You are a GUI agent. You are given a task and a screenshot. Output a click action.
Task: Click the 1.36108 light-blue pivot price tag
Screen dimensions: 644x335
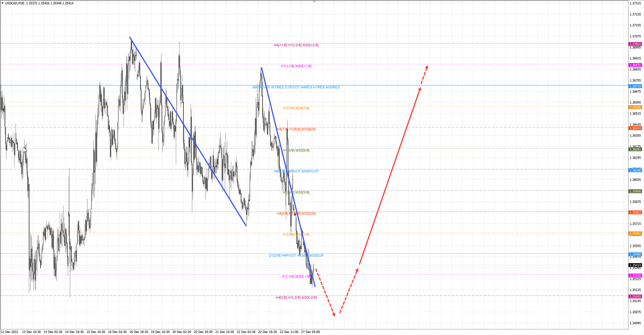pyautogui.click(x=635, y=170)
